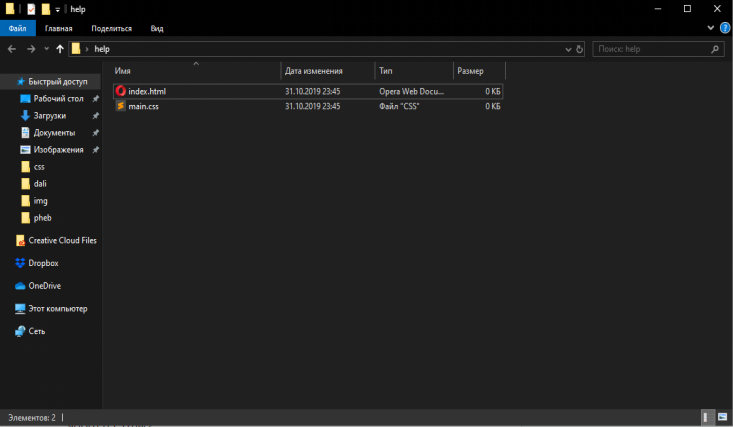
Task: Sort files by Размер column
Action: 480,71
